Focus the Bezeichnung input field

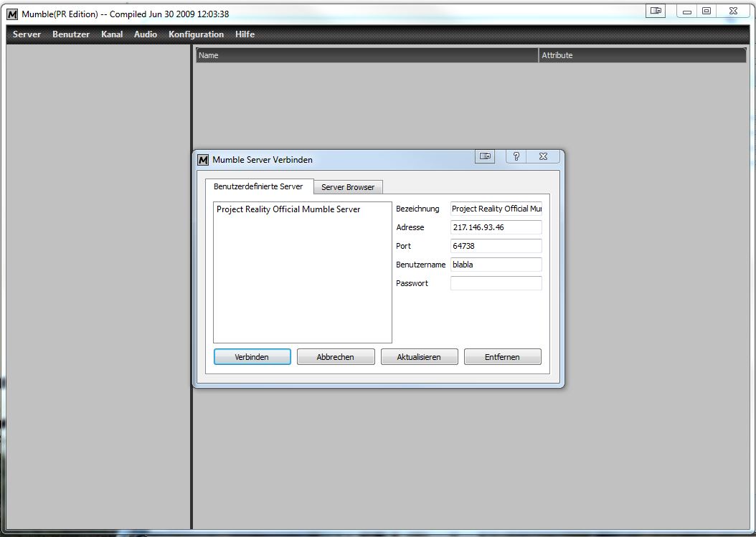coord(496,209)
